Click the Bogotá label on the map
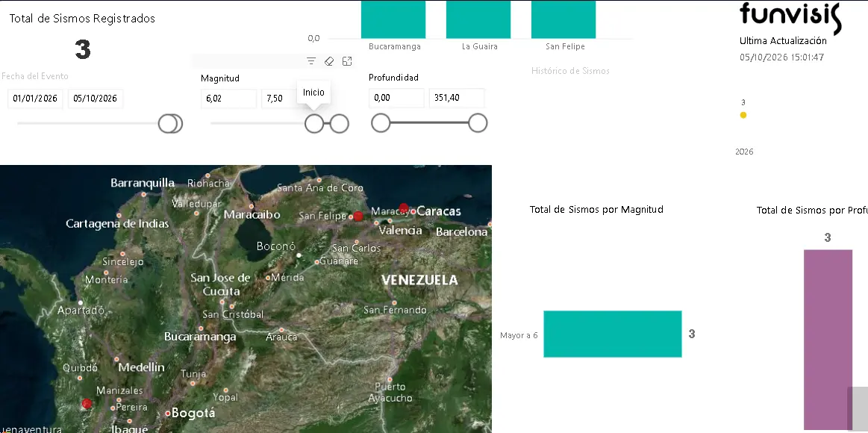Screen dimensions: 868x433 193,413
